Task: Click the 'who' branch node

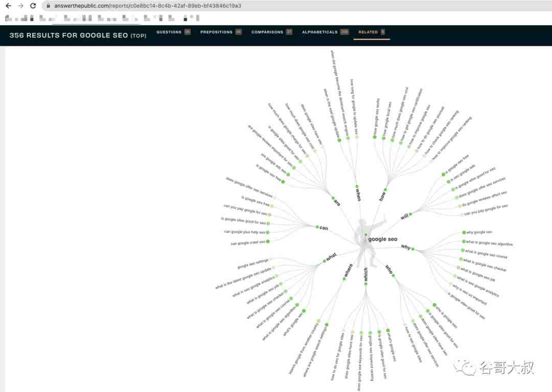Action: (389, 269)
